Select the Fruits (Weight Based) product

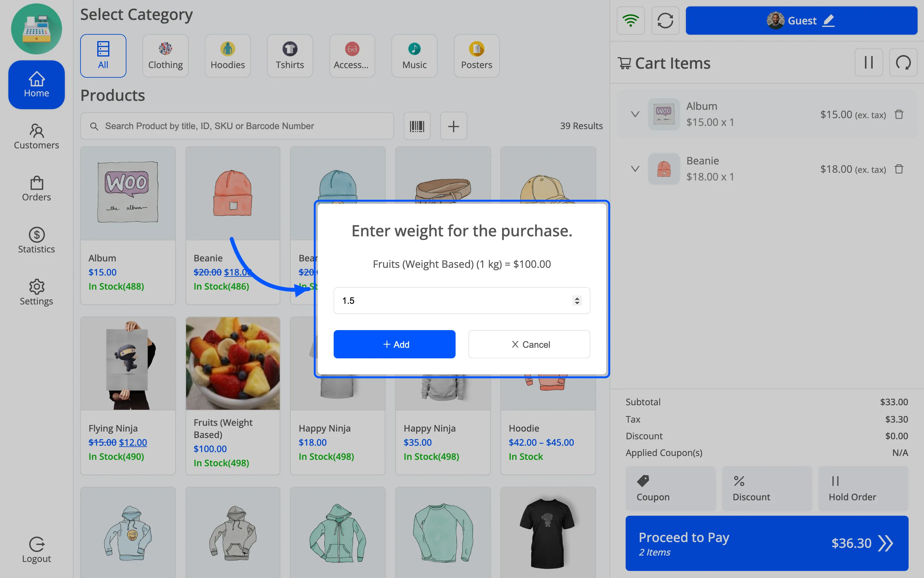click(x=233, y=396)
